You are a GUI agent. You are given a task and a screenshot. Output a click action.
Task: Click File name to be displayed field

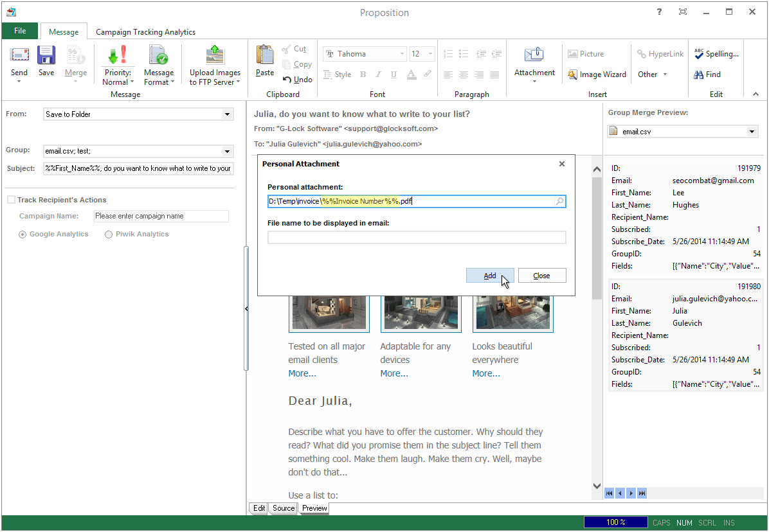click(417, 238)
